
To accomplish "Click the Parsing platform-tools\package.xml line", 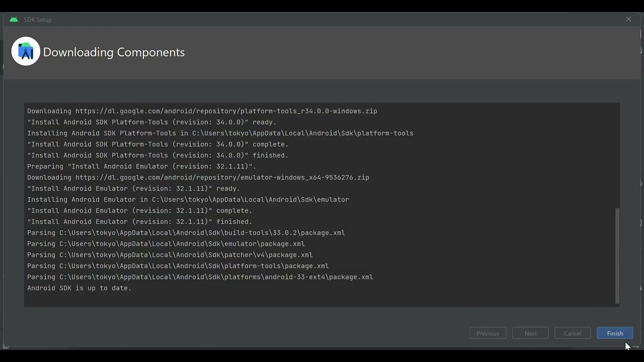I will point(178,266).
